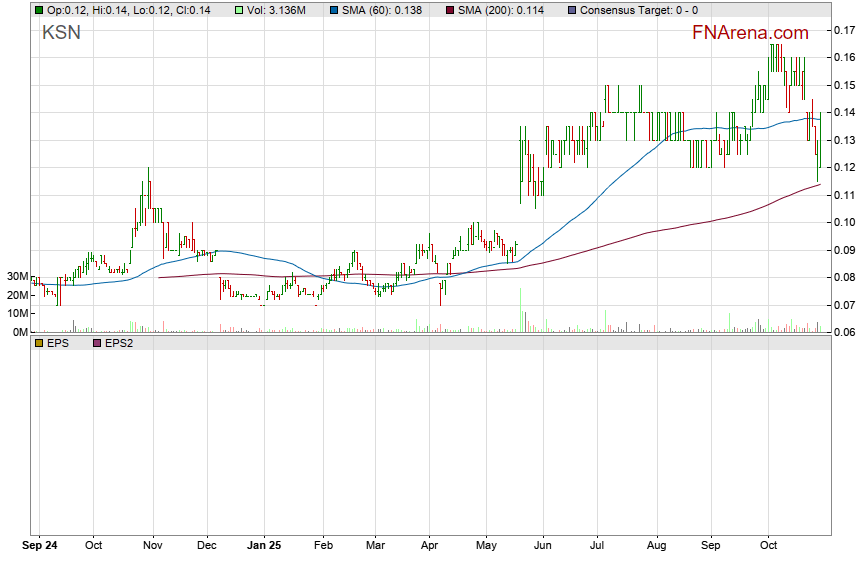Click the blue SMA (60) legend square

tap(337, 10)
